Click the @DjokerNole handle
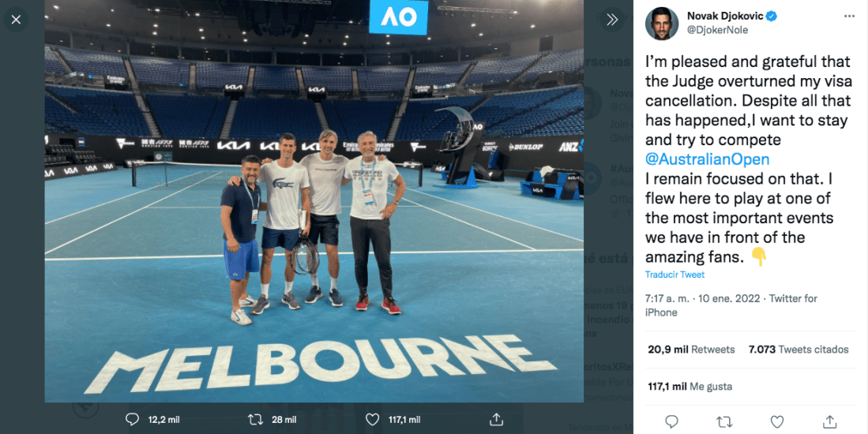The image size is (868, 434). (x=717, y=30)
